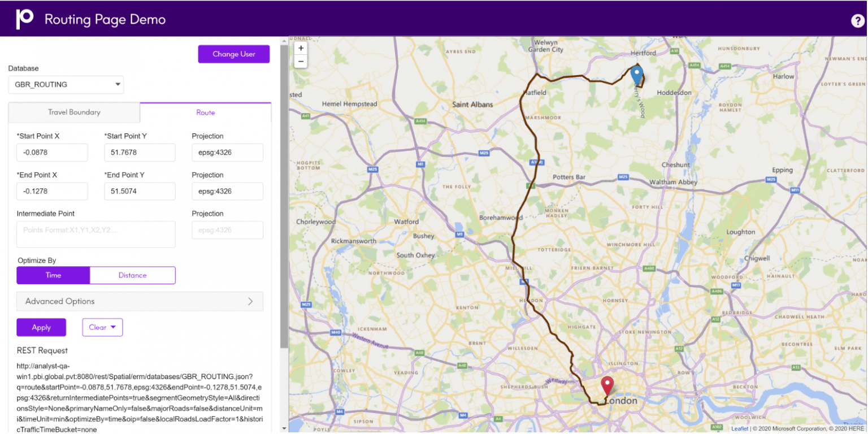Zoom out on the map
Image resolution: width=868 pixels, height=434 pixels.
(x=300, y=61)
